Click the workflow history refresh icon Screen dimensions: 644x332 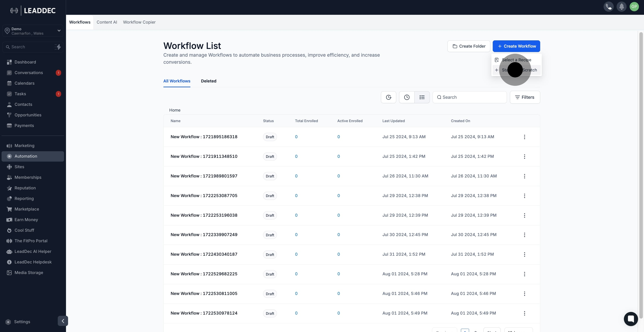tap(388, 97)
